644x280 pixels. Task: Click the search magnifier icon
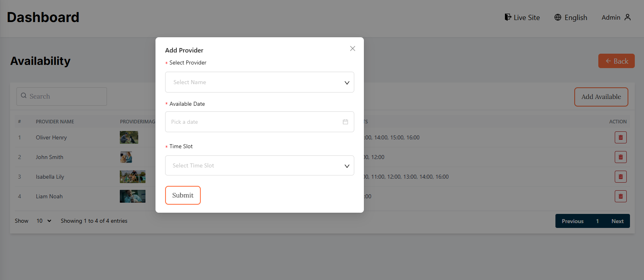[24, 96]
